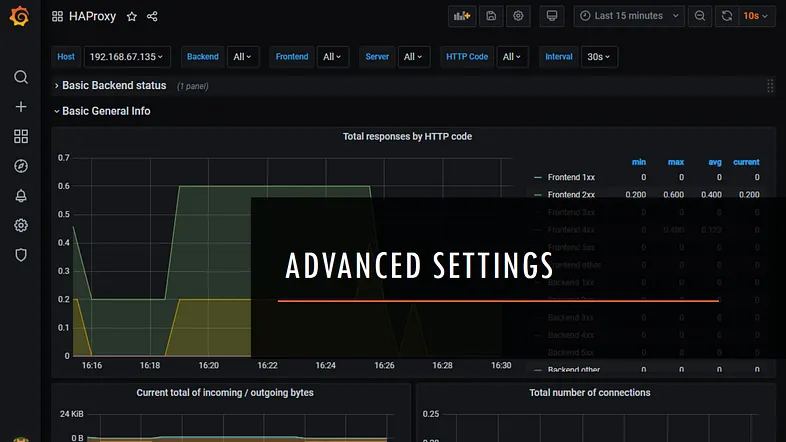This screenshot has height=442, width=786.
Task: Change the Frontend 2xx series color swatch
Action: 538,195
